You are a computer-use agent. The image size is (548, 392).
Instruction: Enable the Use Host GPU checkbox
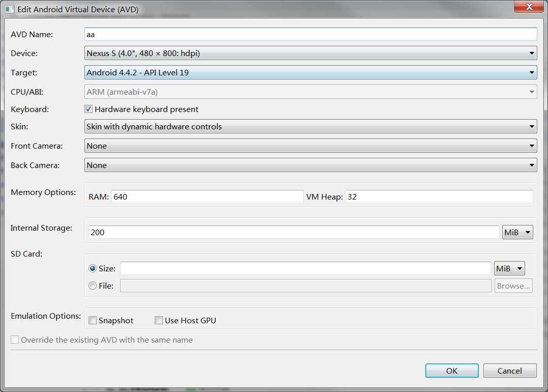point(159,320)
